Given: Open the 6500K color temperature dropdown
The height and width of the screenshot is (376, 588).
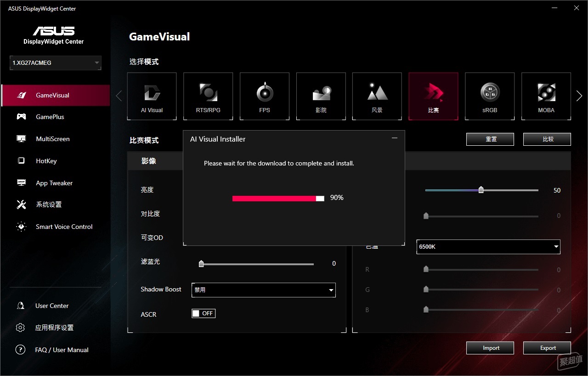Looking at the screenshot, I should pyautogui.click(x=488, y=247).
